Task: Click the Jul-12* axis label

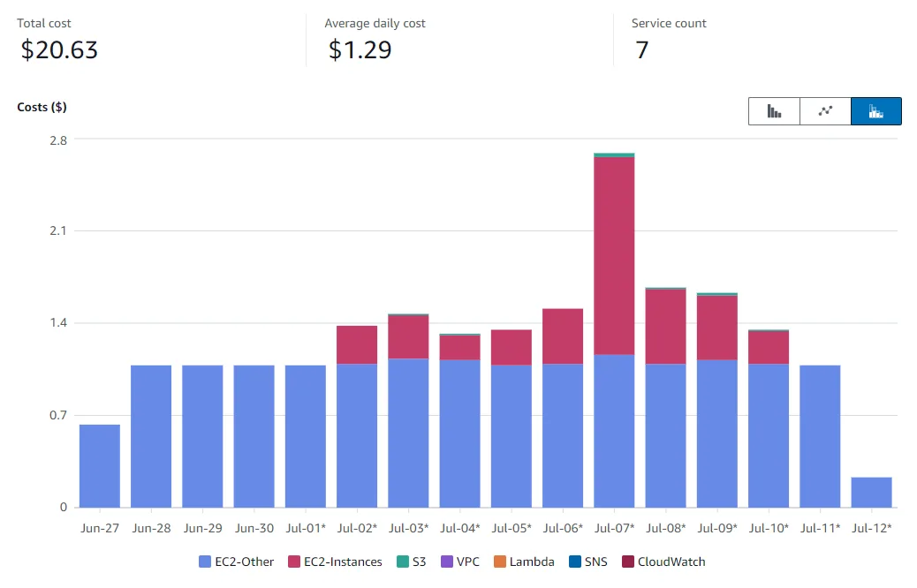Action: click(871, 528)
